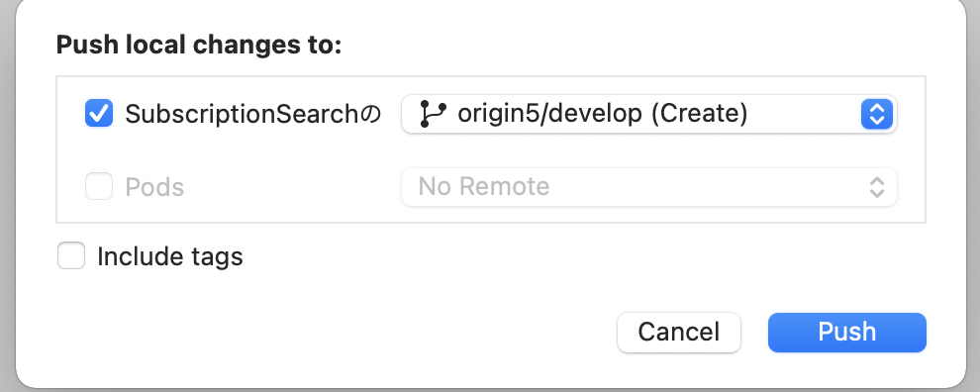The width and height of the screenshot is (980, 392).
Task: Click the の character after SubscriptionSearch
Action: click(370, 115)
